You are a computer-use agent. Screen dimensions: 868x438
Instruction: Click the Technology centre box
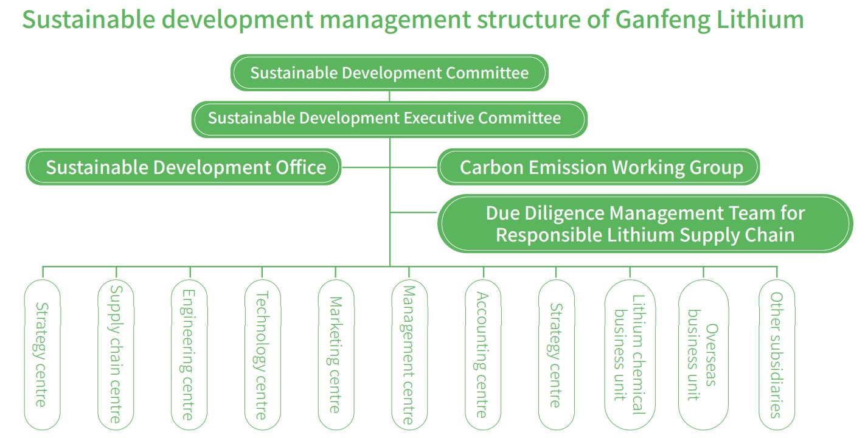pos(262,355)
